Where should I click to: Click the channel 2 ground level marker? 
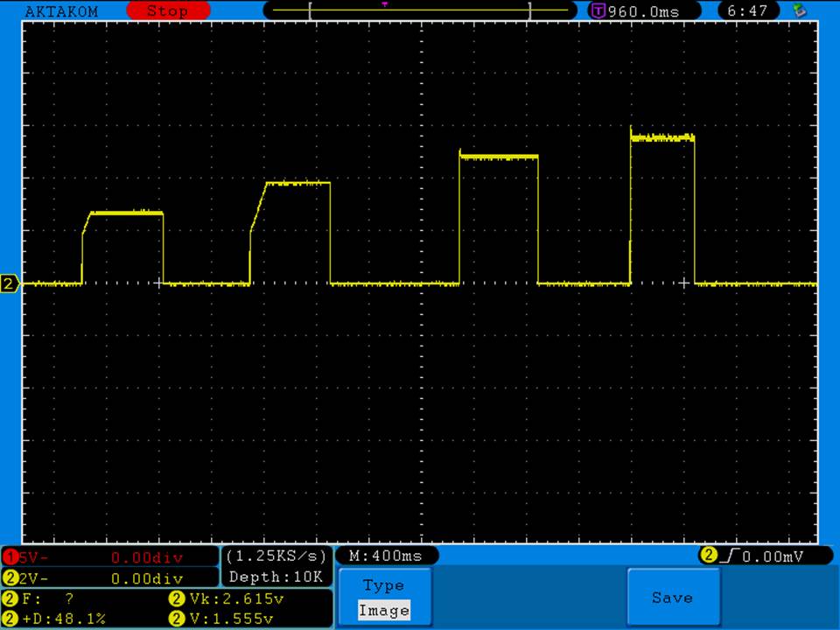pyautogui.click(x=10, y=283)
